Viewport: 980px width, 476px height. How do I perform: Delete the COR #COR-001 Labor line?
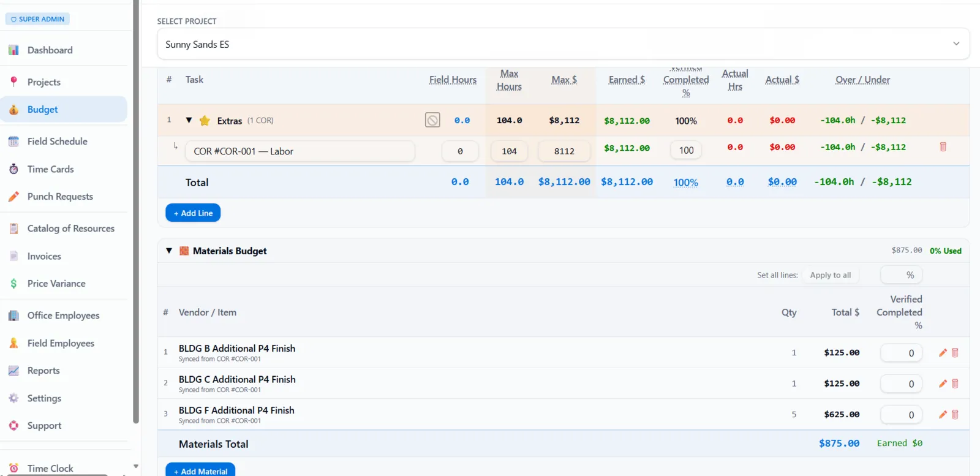tap(943, 147)
